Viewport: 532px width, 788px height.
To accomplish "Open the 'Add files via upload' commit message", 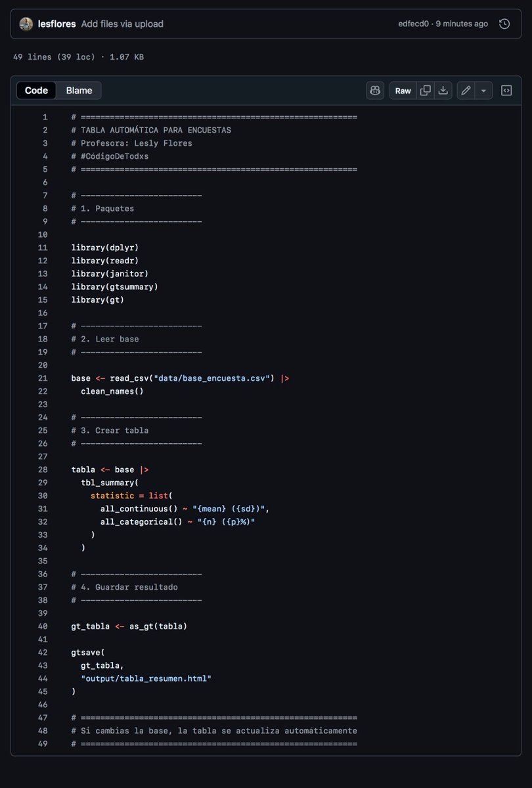I will 122,24.
